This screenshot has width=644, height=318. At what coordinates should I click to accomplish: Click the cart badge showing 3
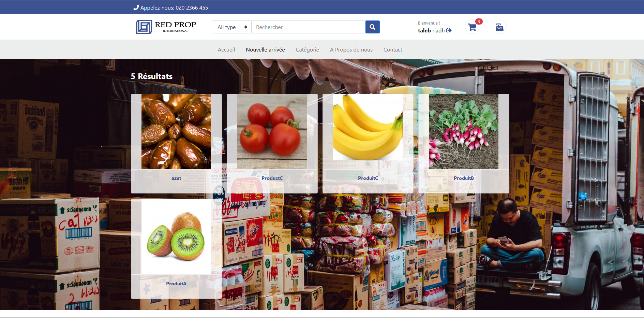[479, 21]
